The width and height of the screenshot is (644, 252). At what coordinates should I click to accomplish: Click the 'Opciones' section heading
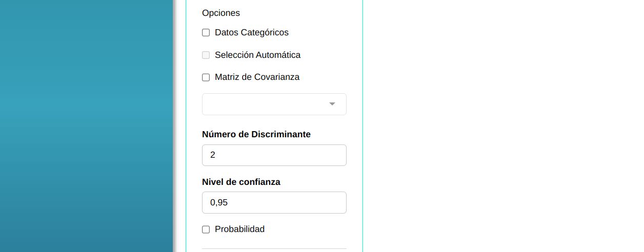(220, 13)
